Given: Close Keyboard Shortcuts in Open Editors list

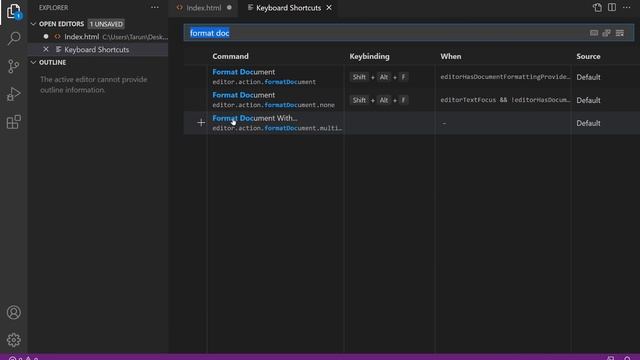Looking at the screenshot, I should [46, 49].
